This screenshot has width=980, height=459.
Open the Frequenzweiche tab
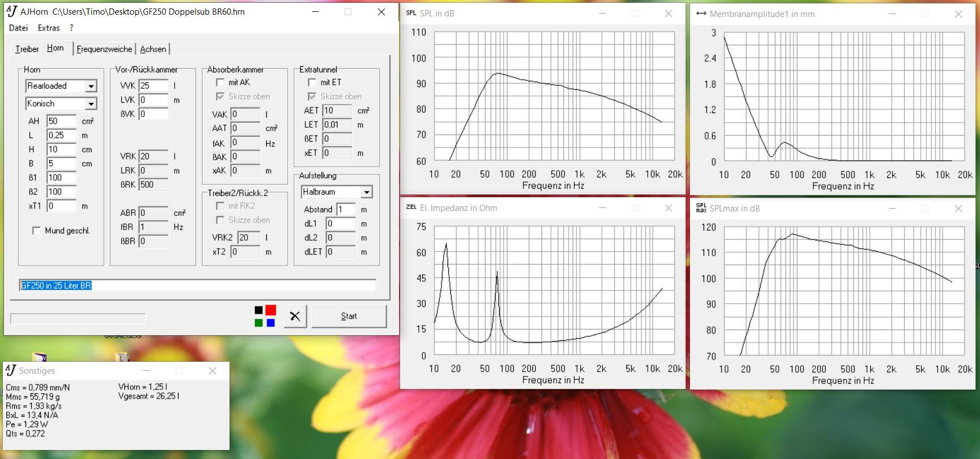point(105,49)
